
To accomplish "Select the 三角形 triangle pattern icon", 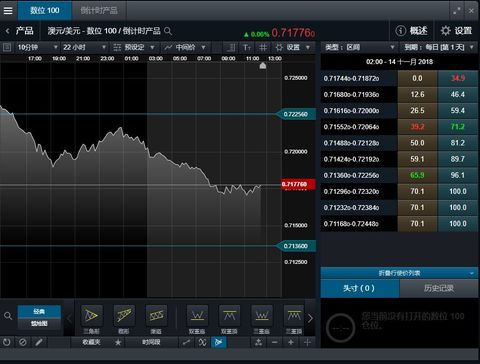I will pyautogui.click(x=91, y=316).
